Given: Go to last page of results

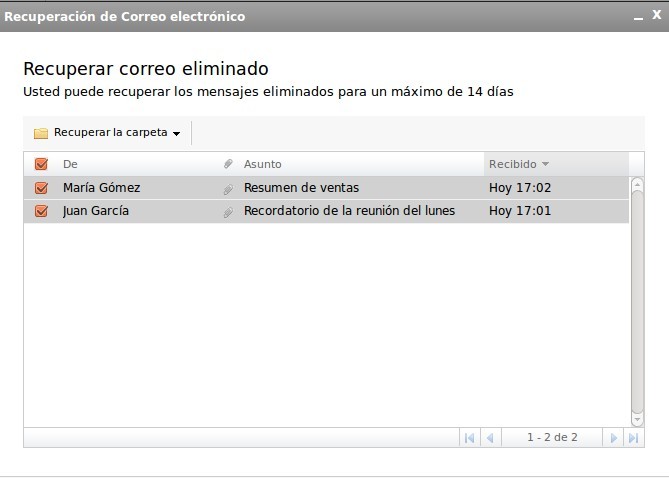Looking at the screenshot, I should [x=634, y=438].
